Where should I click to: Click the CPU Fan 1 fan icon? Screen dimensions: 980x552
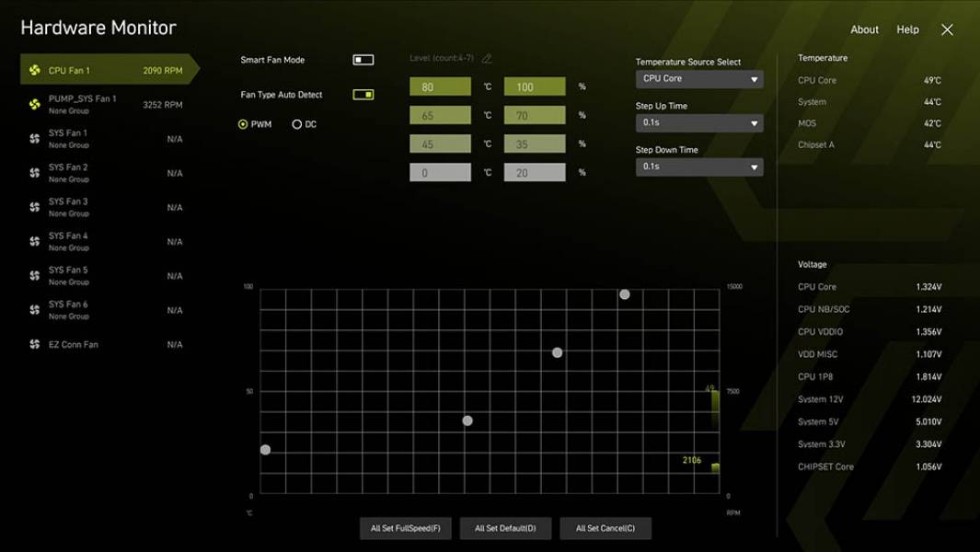click(35, 70)
